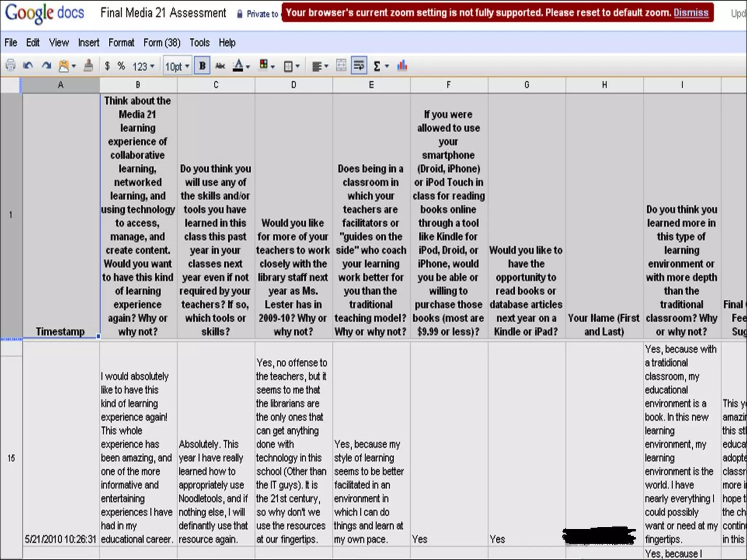Image resolution: width=747 pixels, height=560 pixels.
Task: Open the Insert menu
Action: coord(89,43)
